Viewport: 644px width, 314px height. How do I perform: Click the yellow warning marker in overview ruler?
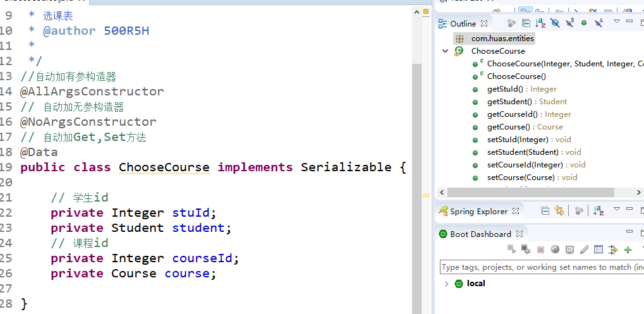click(x=426, y=195)
